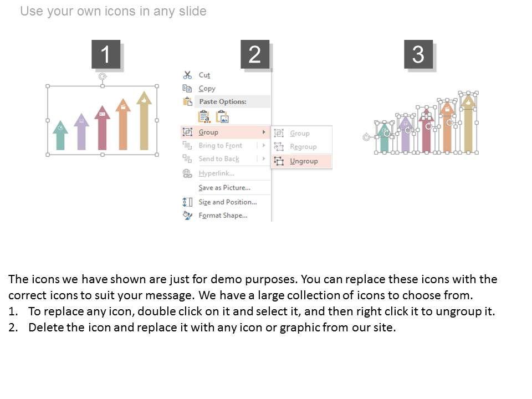Click the tan arrow in grouped chart
532x399 pixels.
pos(144,121)
